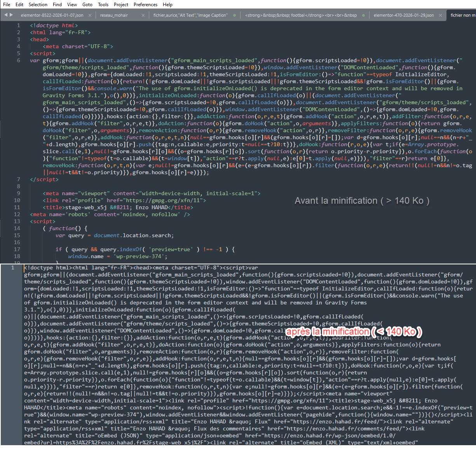Click line number 6 in gutter
Image resolution: width=476 pixels, height=458 pixels.
pos(18,60)
